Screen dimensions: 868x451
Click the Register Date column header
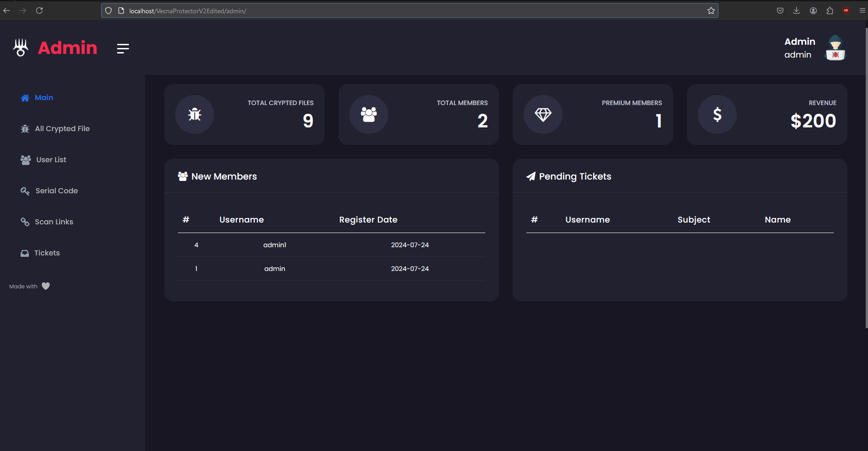click(x=368, y=220)
